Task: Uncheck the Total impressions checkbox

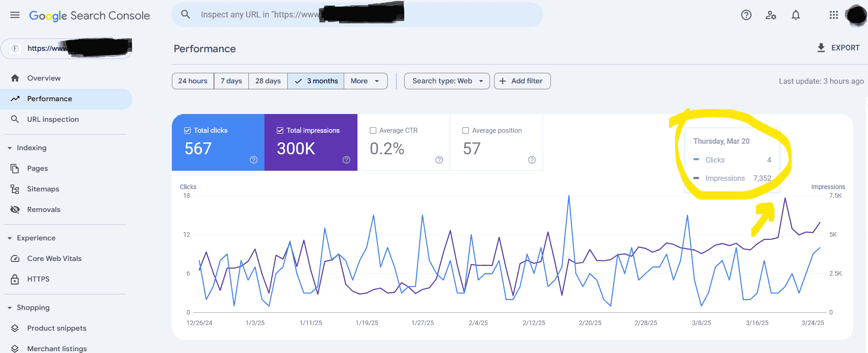Action: coord(280,130)
